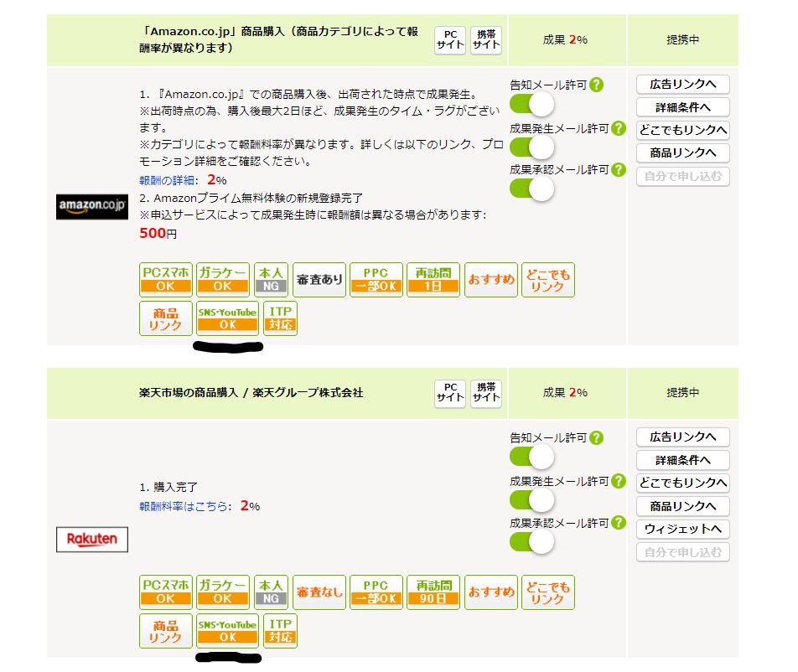Viewport: 798px width, 672px height.
Task: Open Rakuten 広告リンクへ button
Action: point(683,437)
